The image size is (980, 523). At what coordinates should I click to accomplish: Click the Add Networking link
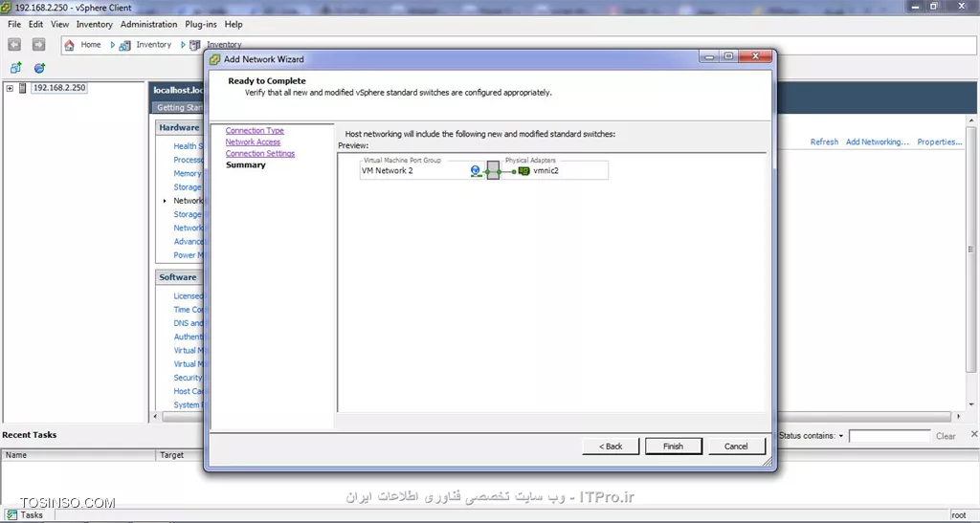[x=877, y=142]
